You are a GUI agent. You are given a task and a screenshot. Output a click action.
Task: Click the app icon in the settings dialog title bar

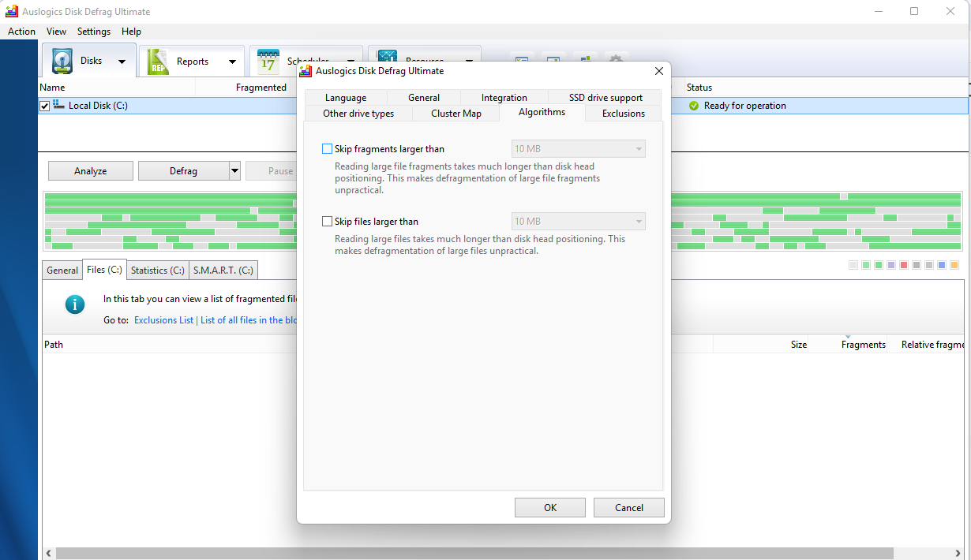306,71
